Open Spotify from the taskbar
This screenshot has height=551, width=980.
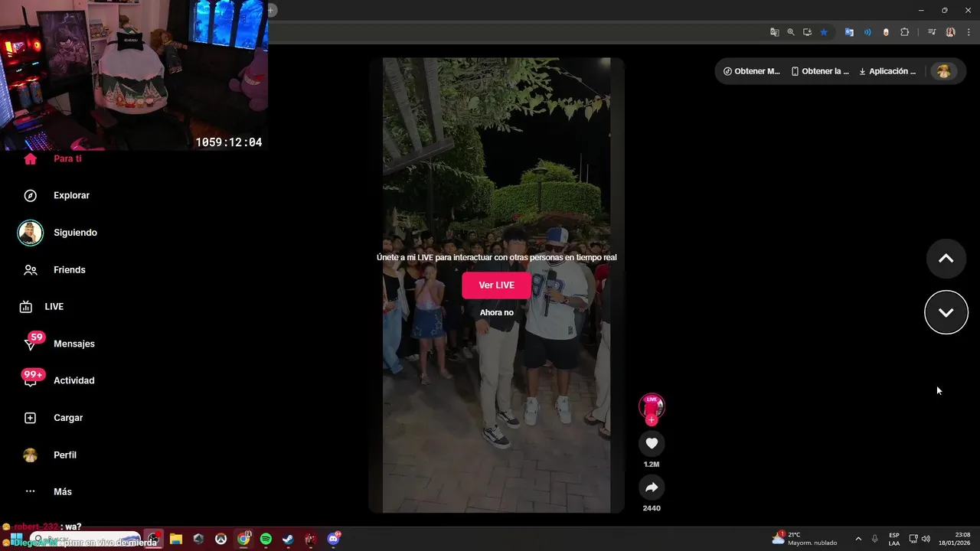click(266, 539)
